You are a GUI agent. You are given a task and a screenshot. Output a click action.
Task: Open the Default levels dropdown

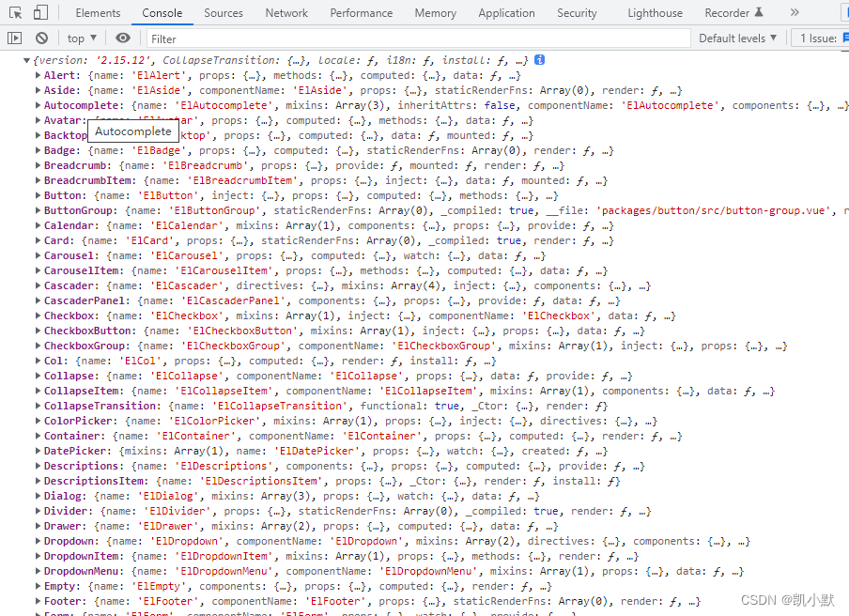coord(737,38)
